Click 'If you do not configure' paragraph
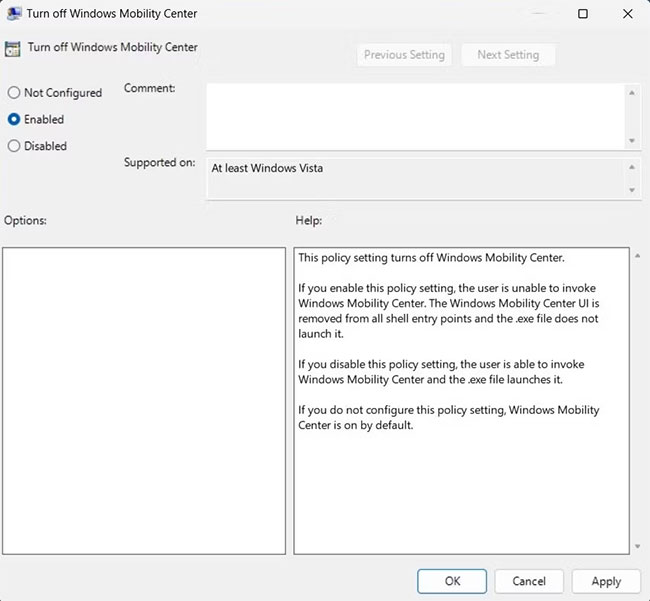Image resolution: width=650 pixels, height=601 pixels. tap(449, 417)
